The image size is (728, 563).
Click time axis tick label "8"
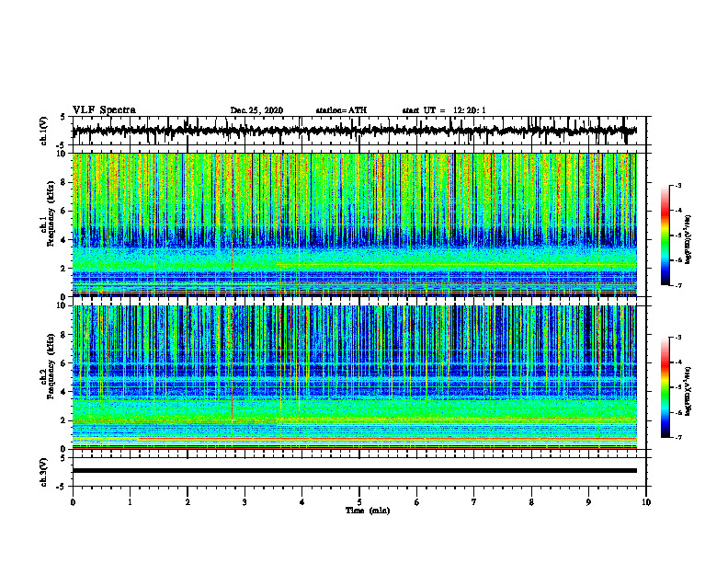point(531,502)
